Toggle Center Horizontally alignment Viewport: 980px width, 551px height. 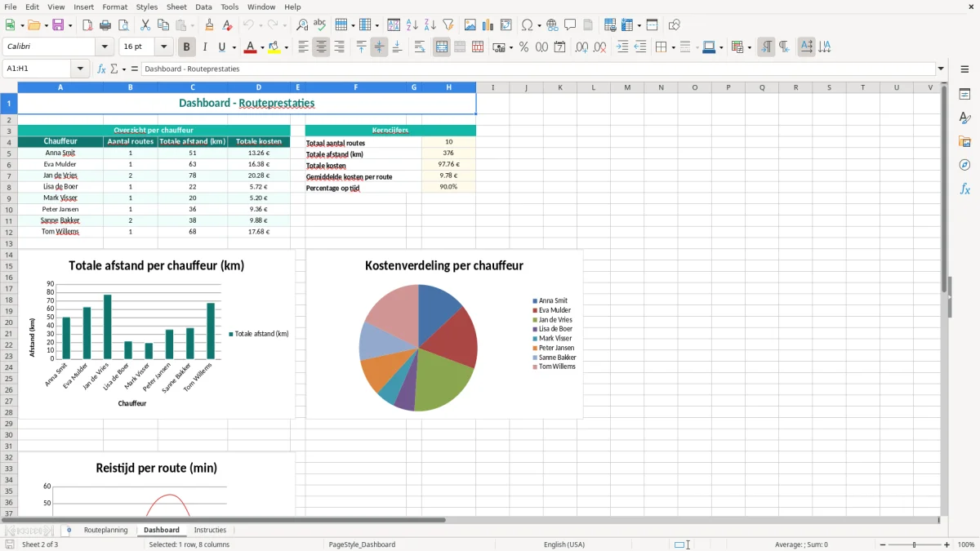(x=321, y=47)
